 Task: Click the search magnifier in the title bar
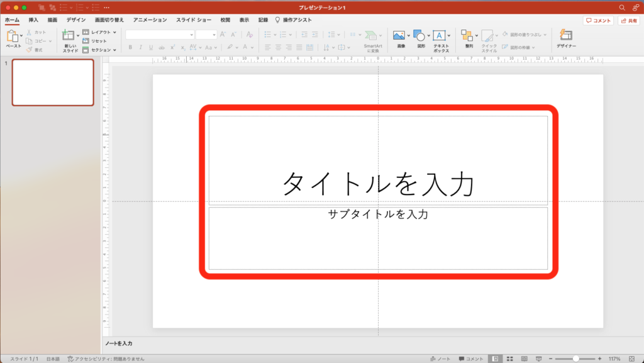pos(622,7)
